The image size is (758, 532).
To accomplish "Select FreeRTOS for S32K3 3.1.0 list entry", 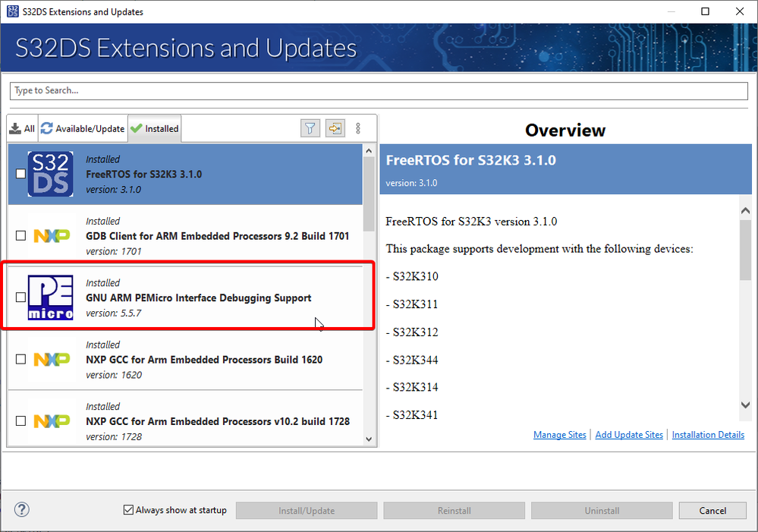I will 185,174.
